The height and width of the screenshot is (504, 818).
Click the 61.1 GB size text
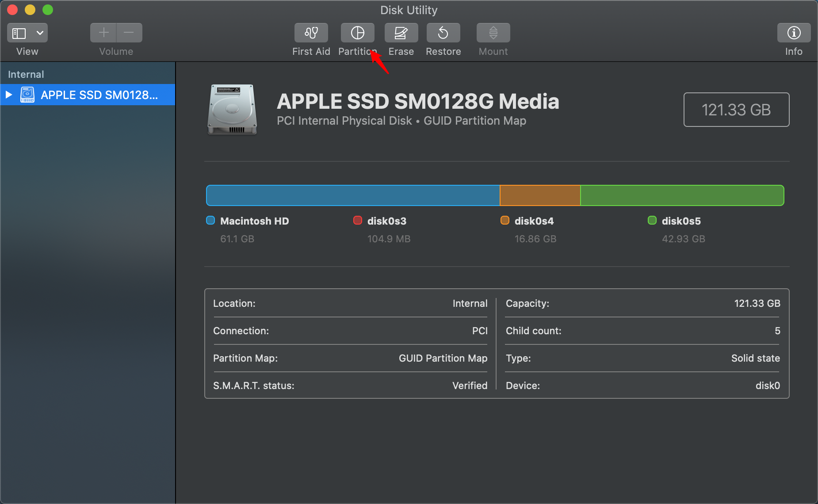[237, 239]
